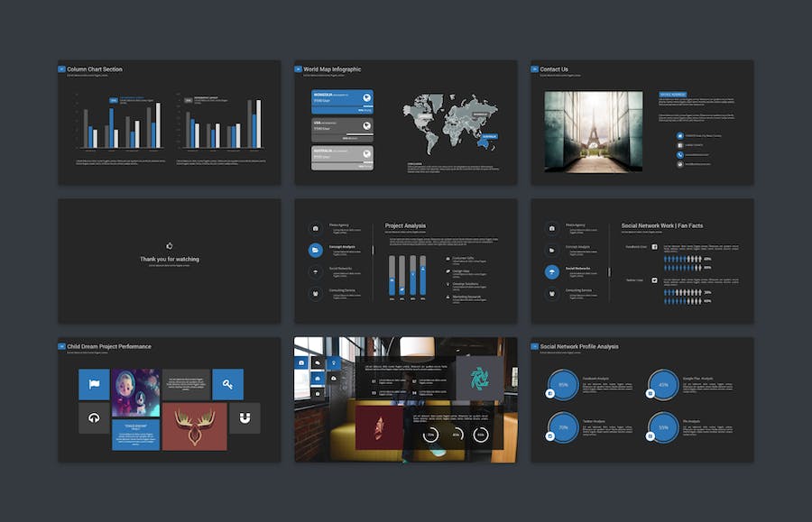
Task: Click the blue key tile icon
Action: 227,384
